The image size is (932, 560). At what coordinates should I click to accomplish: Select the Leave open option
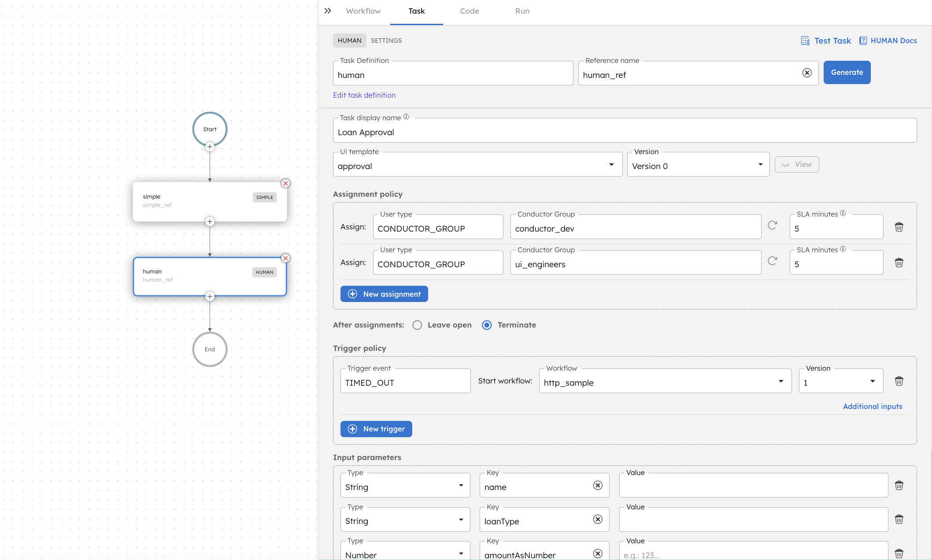pos(417,325)
